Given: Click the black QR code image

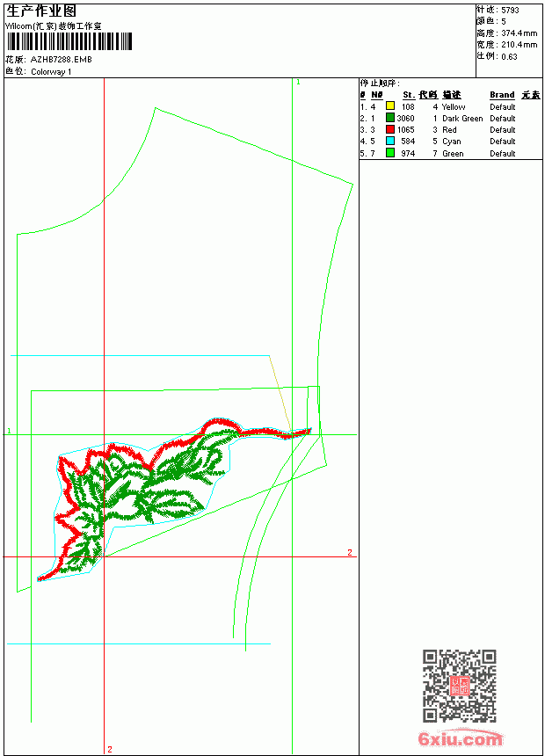Looking at the screenshot, I should (459, 686).
